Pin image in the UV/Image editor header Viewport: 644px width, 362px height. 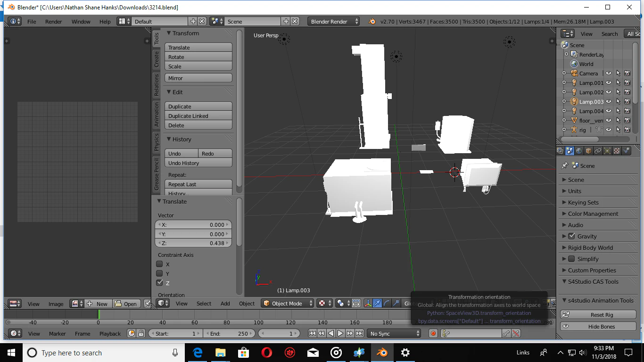148,304
